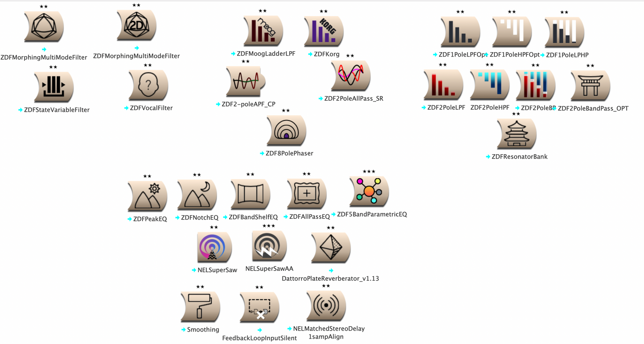Screen dimensions: 644x344
Task: Click the Smoothing paint roller icon
Action: click(x=200, y=307)
